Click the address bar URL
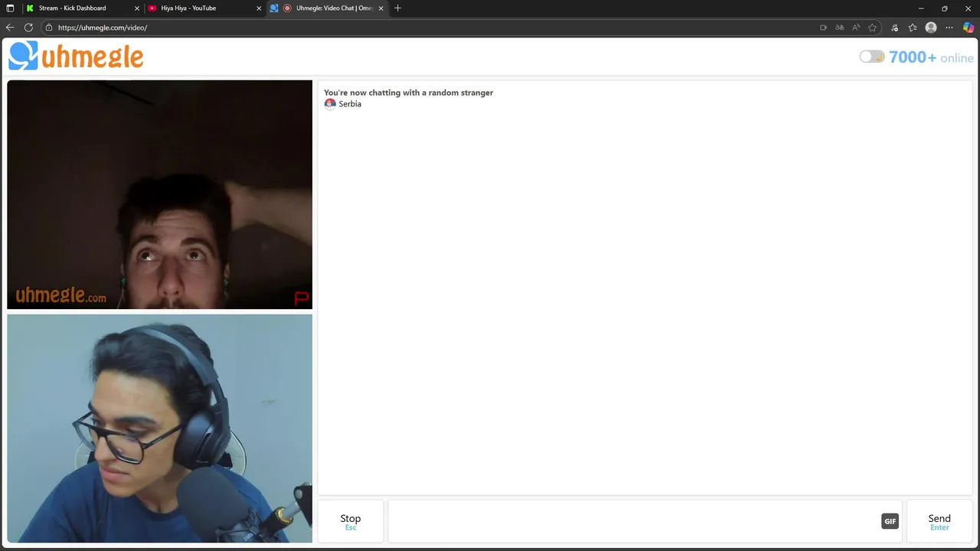 tap(103, 28)
